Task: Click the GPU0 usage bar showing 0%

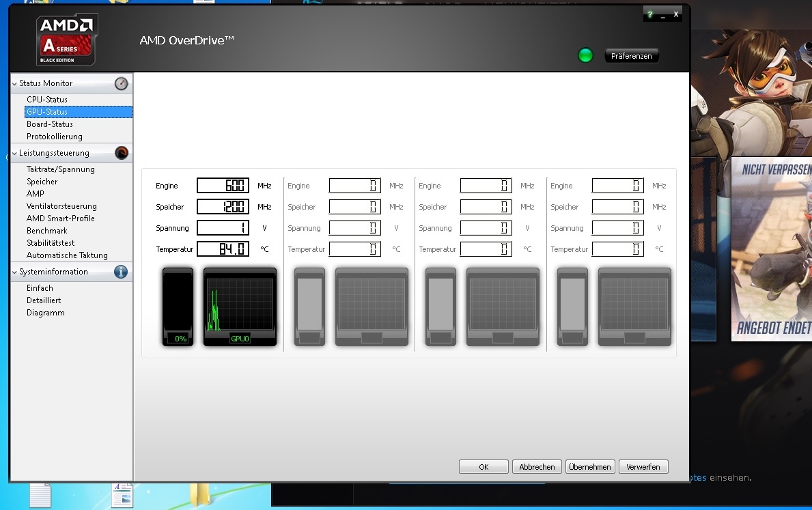Action: coord(178,307)
